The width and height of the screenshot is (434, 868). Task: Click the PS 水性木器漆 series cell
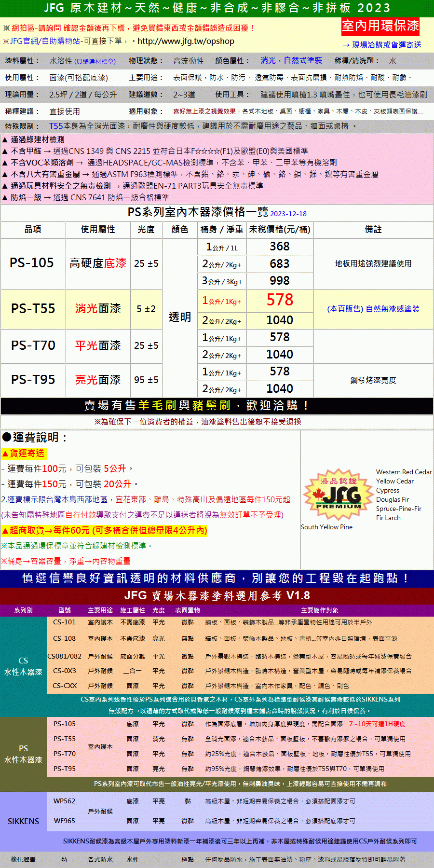[x=23, y=754]
